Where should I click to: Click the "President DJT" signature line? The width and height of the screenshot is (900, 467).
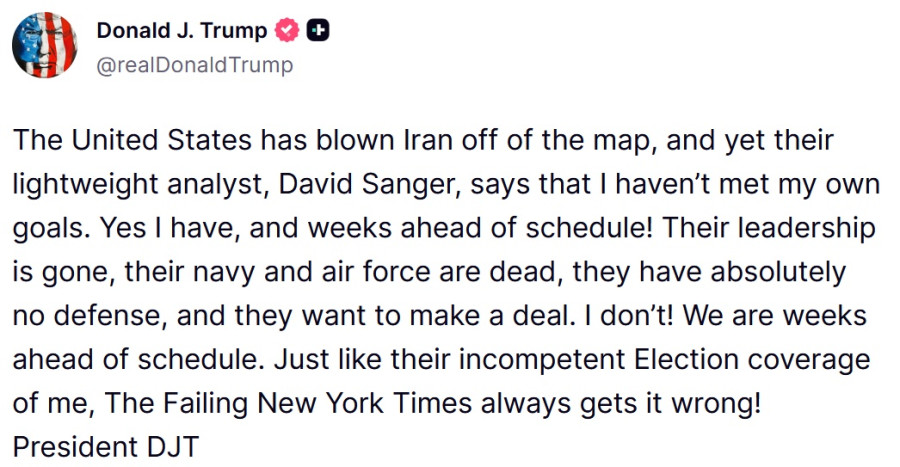[x=106, y=446]
